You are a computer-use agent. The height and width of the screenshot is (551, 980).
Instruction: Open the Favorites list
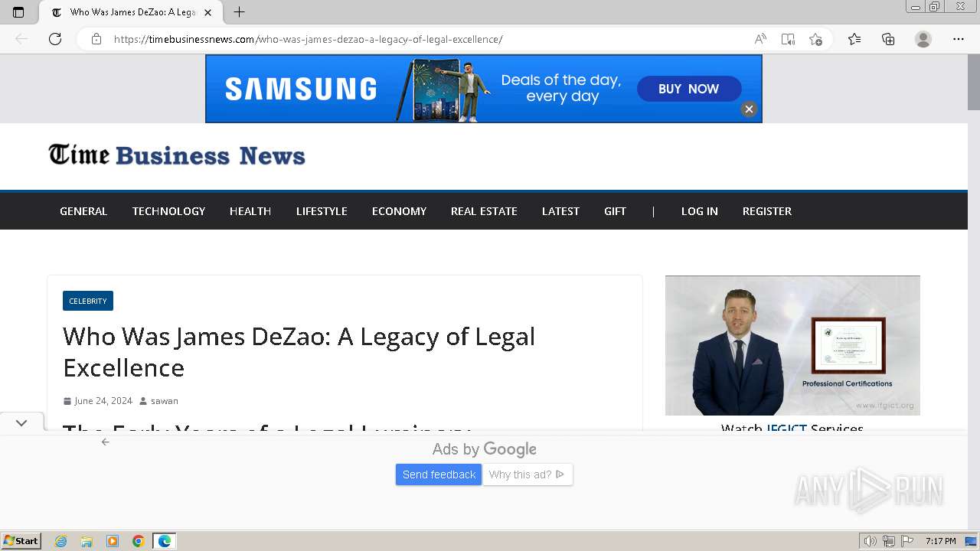click(854, 39)
